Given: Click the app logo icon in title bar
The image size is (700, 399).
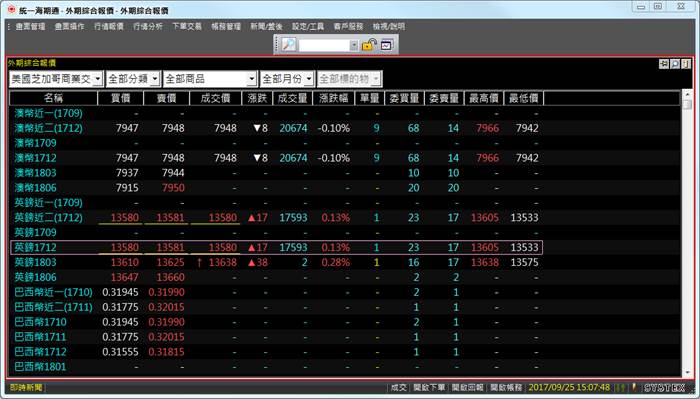Looking at the screenshot, I should pos(11,9).
